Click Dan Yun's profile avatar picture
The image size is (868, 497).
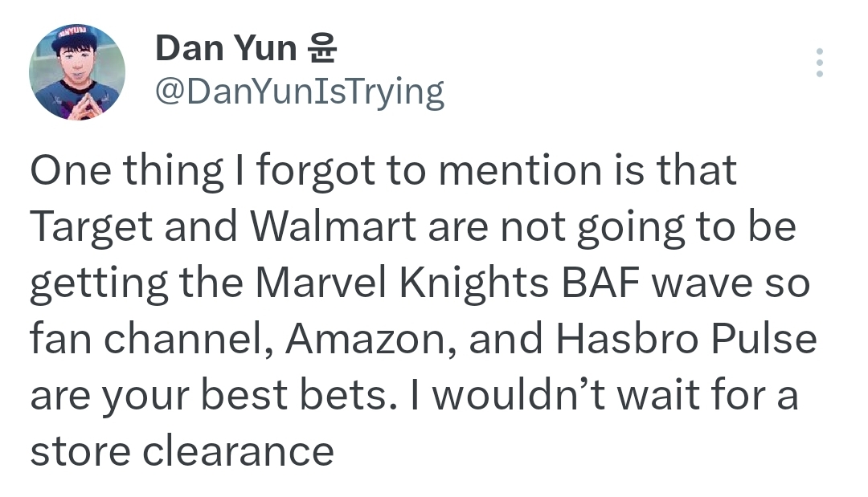coord(77,72)
